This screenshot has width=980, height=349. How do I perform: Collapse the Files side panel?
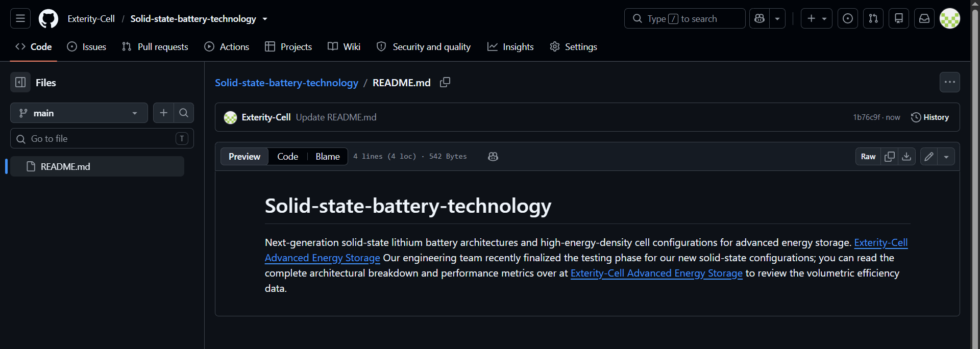click(20, 82)
